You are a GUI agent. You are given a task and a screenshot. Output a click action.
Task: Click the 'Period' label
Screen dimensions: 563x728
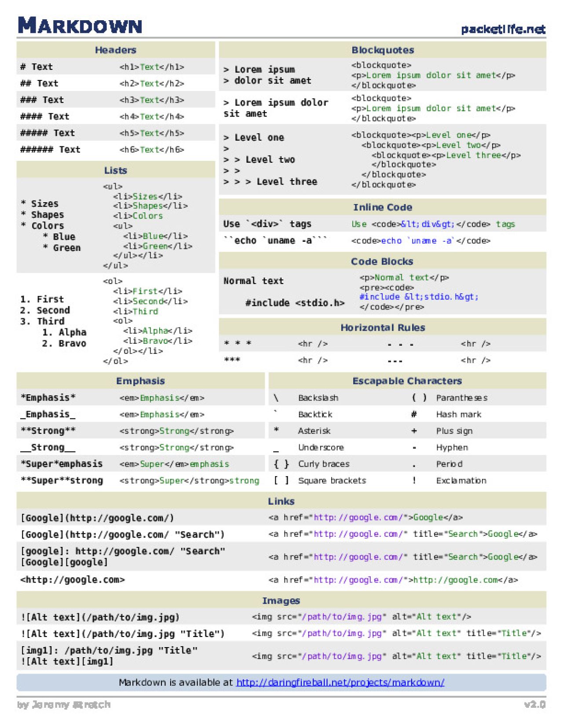(x=449, y=464)
